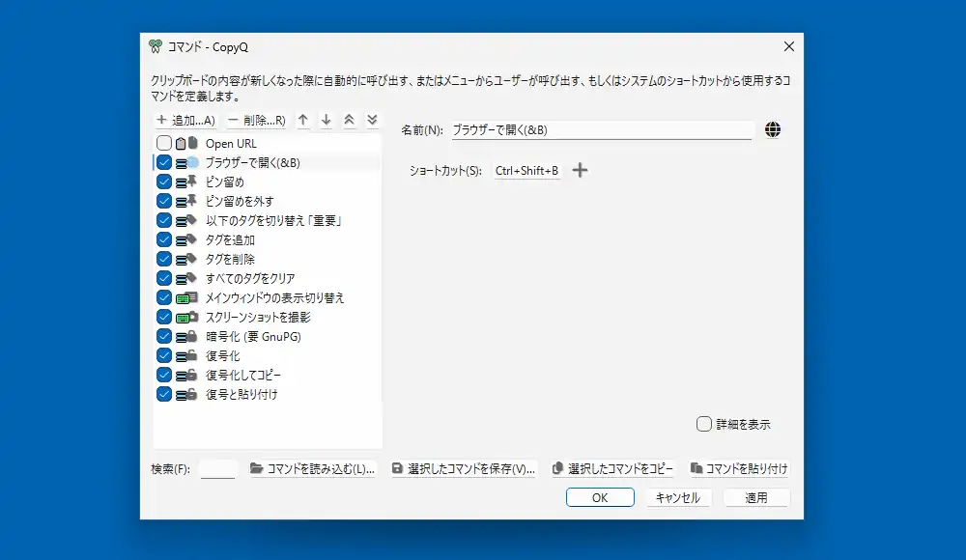This screenshot has width=966, height=560.
Task: Toggle the 詳細を表示 checkbox
Action: point(704,424)
